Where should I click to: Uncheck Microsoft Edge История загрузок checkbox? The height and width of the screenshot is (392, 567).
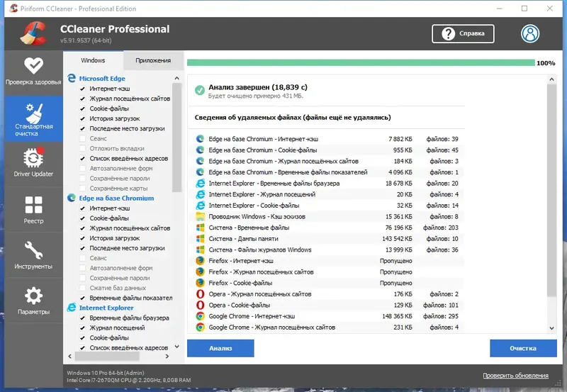[82, 118]
